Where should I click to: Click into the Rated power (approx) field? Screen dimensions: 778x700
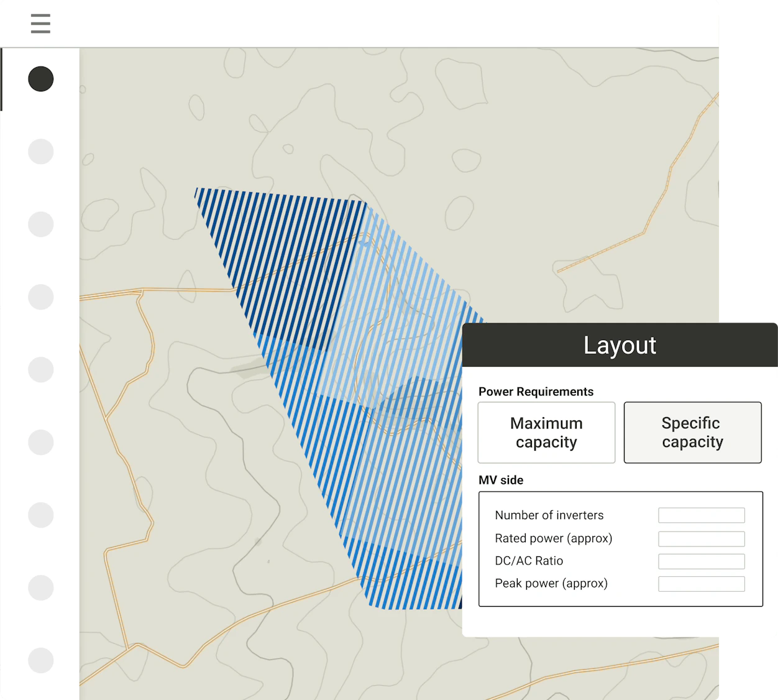(702, 538)
